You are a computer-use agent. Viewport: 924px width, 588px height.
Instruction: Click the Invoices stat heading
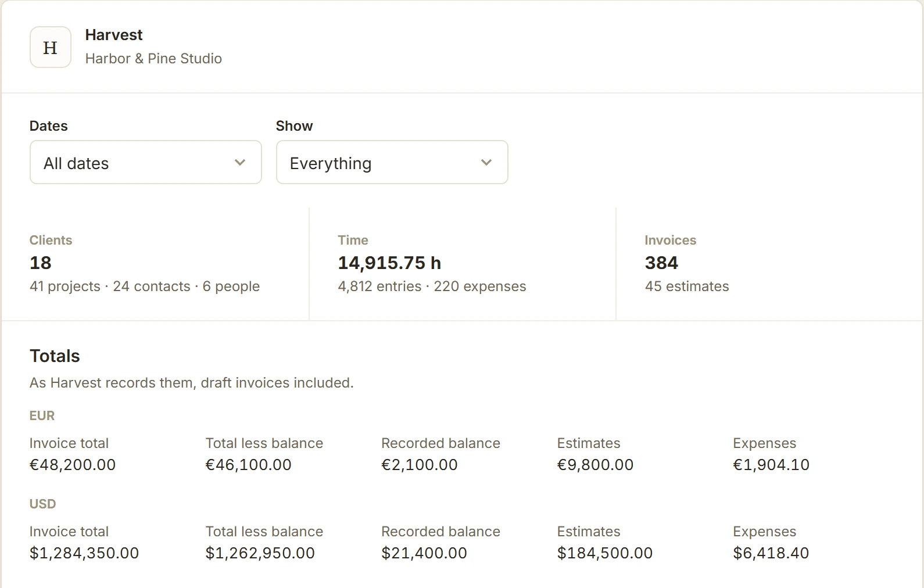tap(671, 240)
